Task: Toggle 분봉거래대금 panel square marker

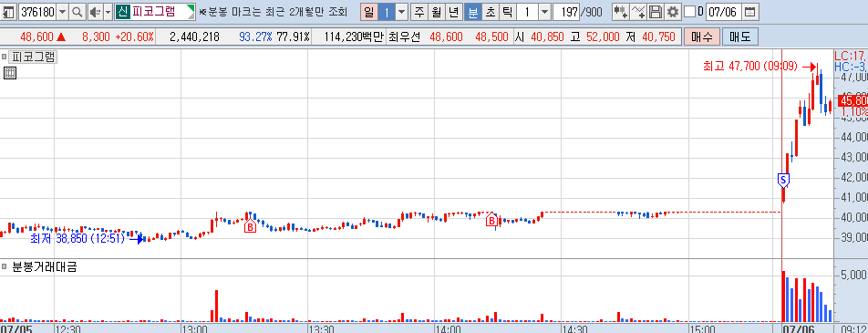Action: pos(5,267)
